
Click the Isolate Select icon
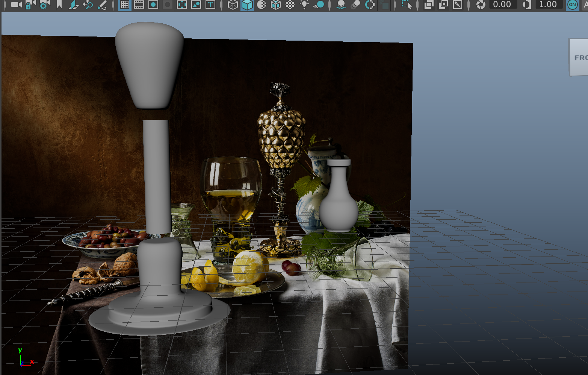pos(407,5)
